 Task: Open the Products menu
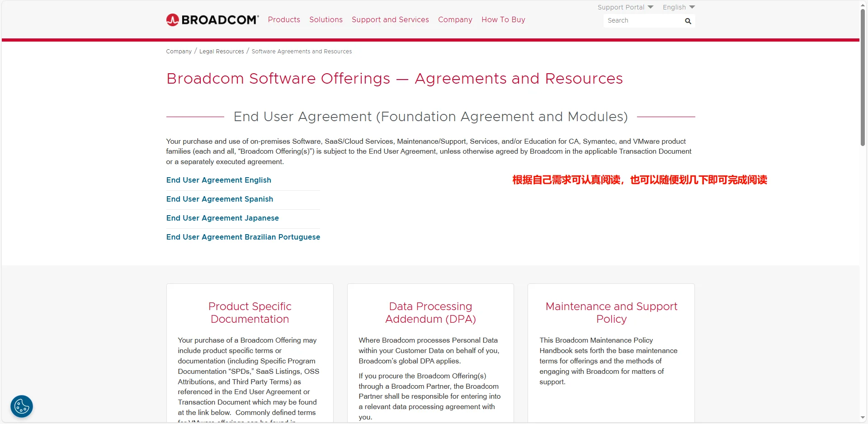tap(284, 20)
